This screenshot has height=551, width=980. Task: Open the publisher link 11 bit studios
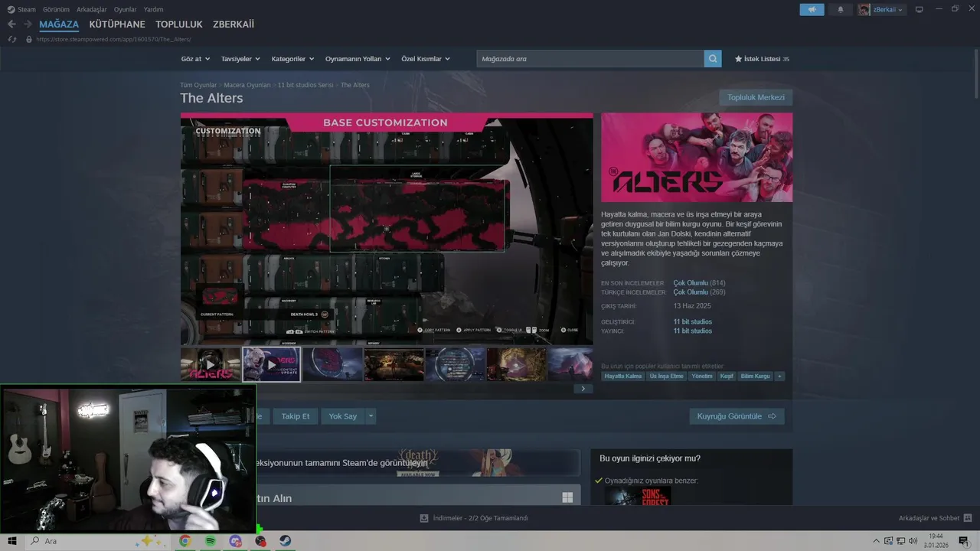693,331
